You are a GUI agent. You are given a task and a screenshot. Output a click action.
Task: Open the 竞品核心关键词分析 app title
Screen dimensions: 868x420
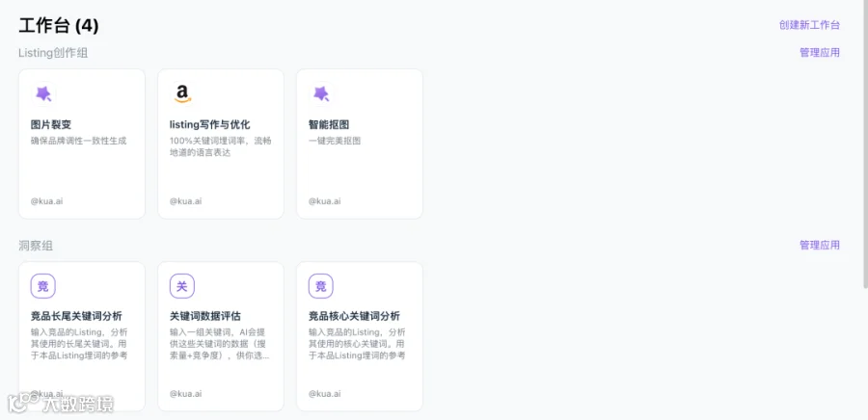pos(354,316)
